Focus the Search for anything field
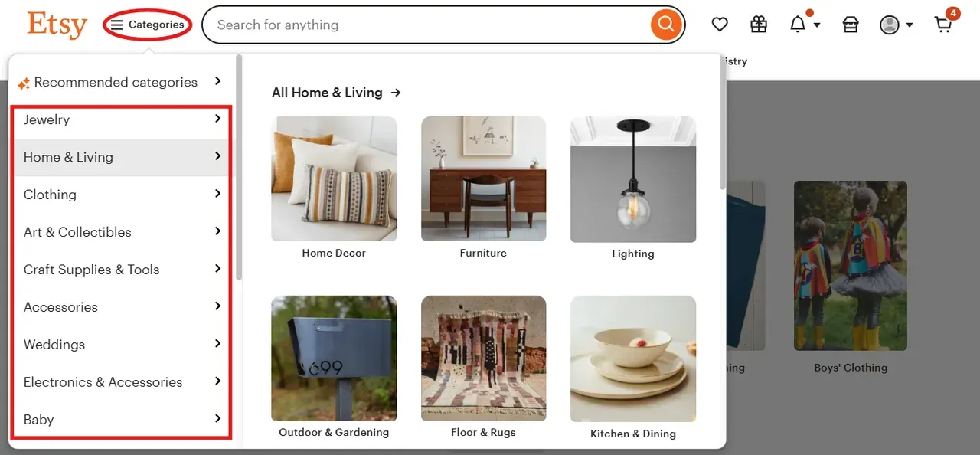 click(x=429, y=25)
